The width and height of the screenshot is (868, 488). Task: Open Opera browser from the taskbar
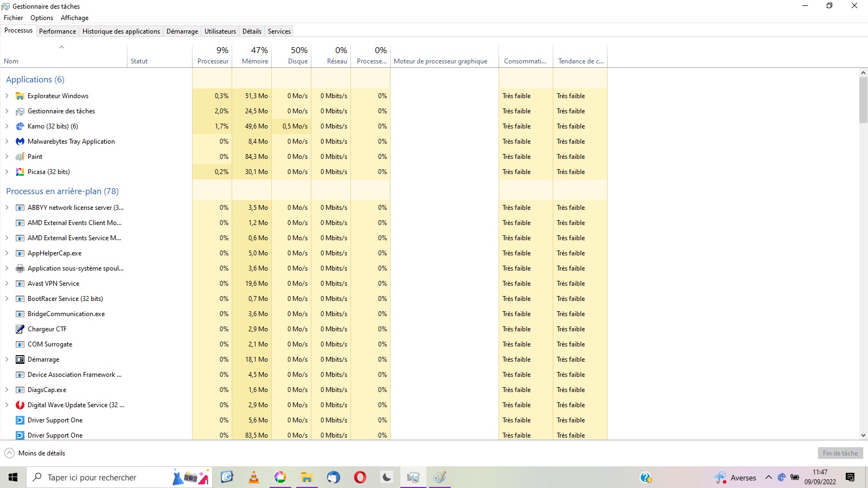(x=360, y=477)
